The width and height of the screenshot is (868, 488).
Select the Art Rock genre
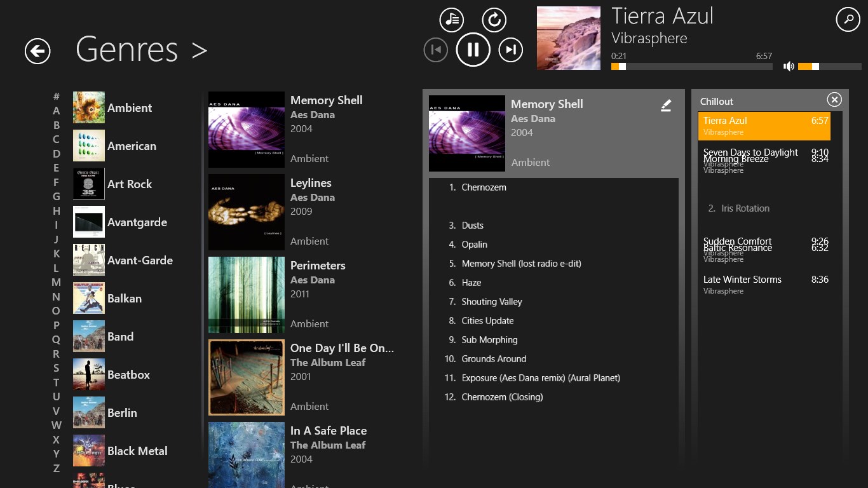(129, 184)
